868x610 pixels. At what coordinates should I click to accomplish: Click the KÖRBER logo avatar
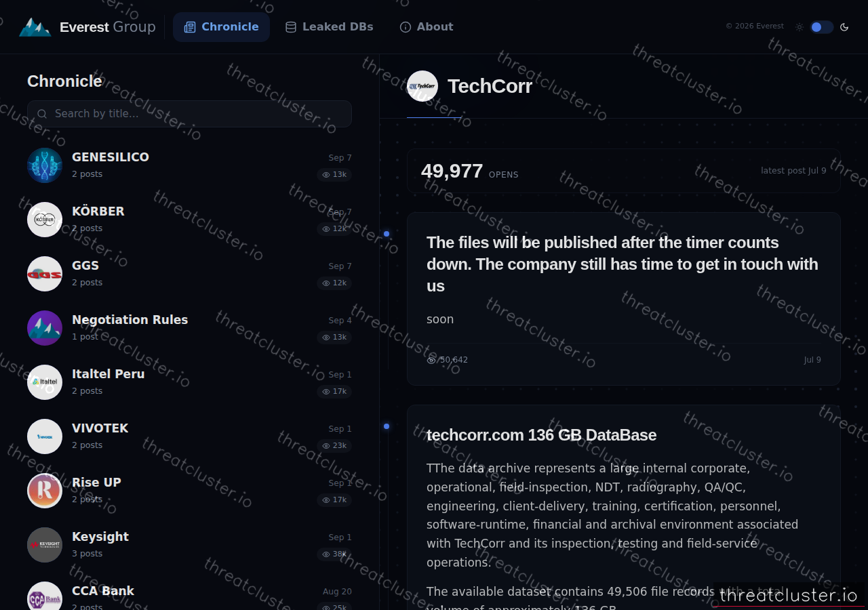pos(45,220)
